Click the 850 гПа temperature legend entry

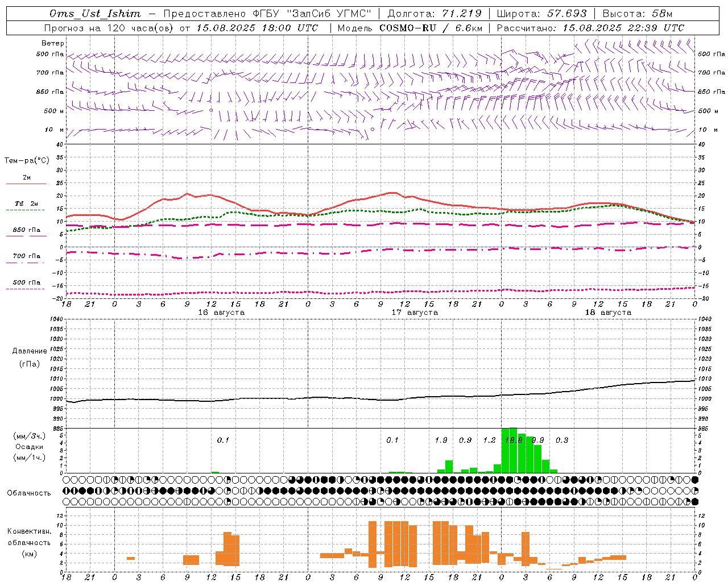pos(27,230)
